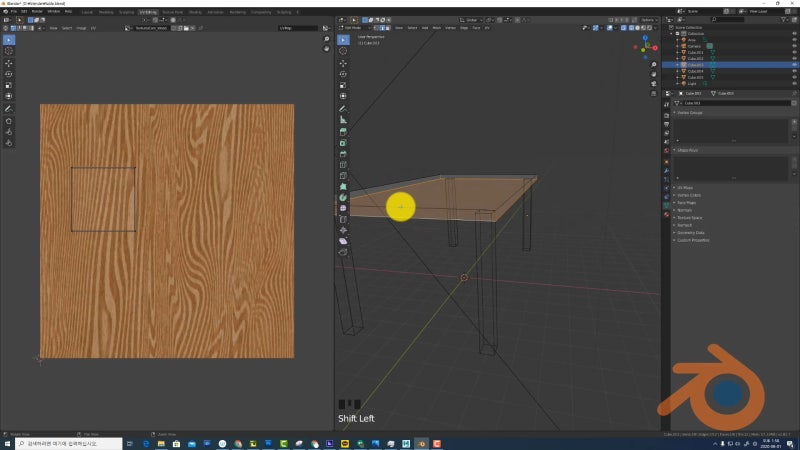
Task: Select the Extrude Region tool
Action: click(343, 132)
